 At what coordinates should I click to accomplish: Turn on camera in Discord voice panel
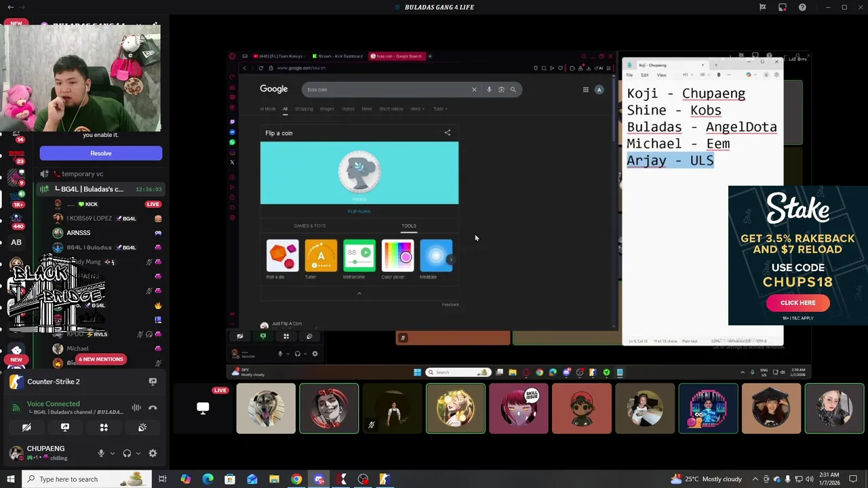pos(26,428)
